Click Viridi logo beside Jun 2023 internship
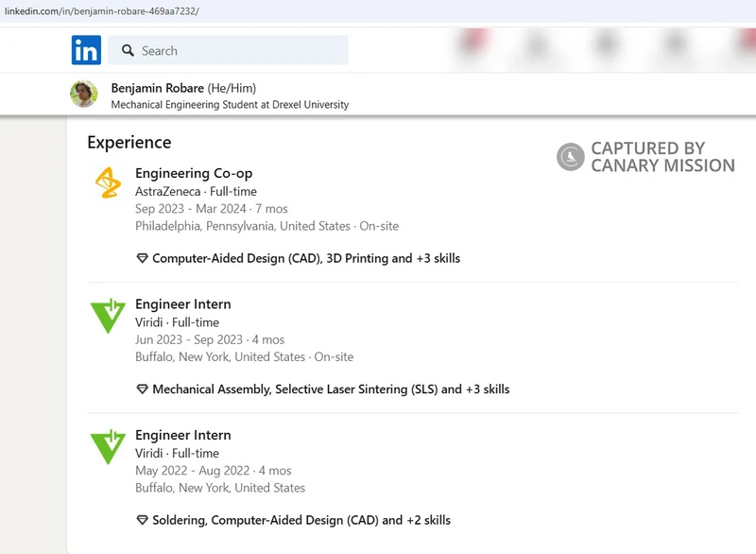This screenshot has height=554, width=756. [x=108, y=315]
